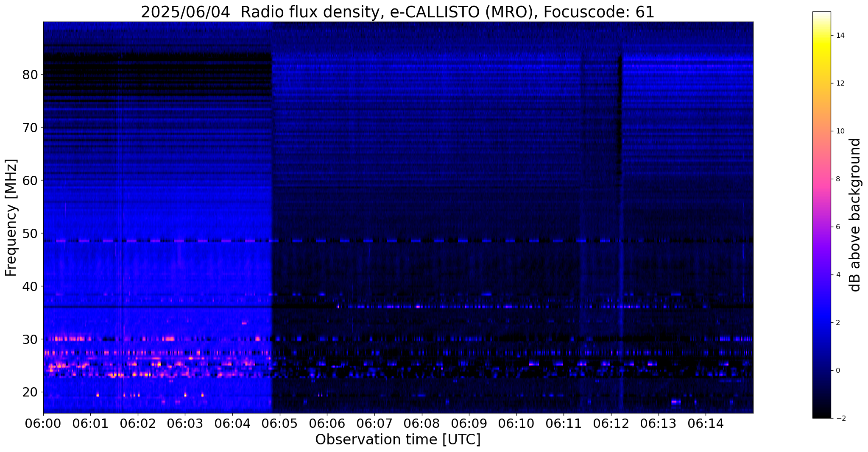Click the 70 MHz frequency tick label
868x452 pixels.
point(30,128)
